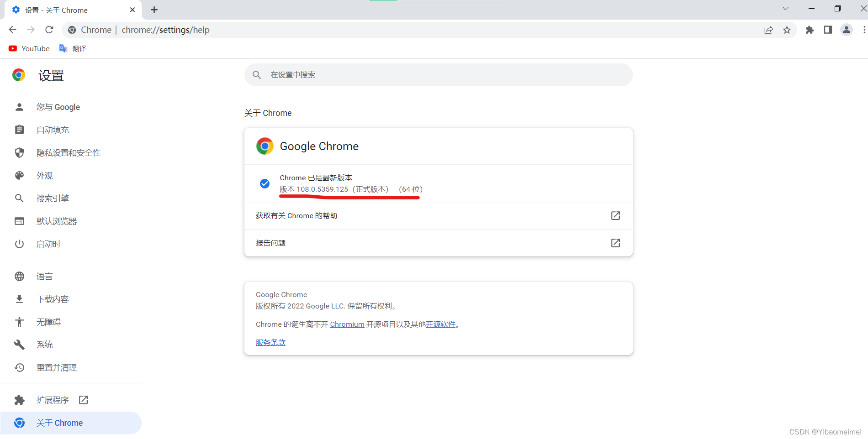Open the Extensions puzzle icon in the toolbar

point(810,30)
